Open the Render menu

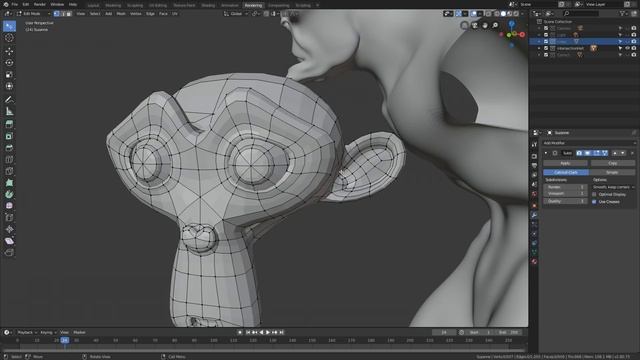pos(40,4)
